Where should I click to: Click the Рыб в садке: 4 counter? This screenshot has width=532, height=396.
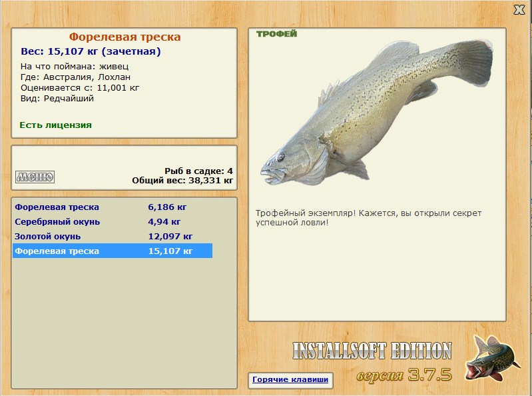[x=199, y=171]
